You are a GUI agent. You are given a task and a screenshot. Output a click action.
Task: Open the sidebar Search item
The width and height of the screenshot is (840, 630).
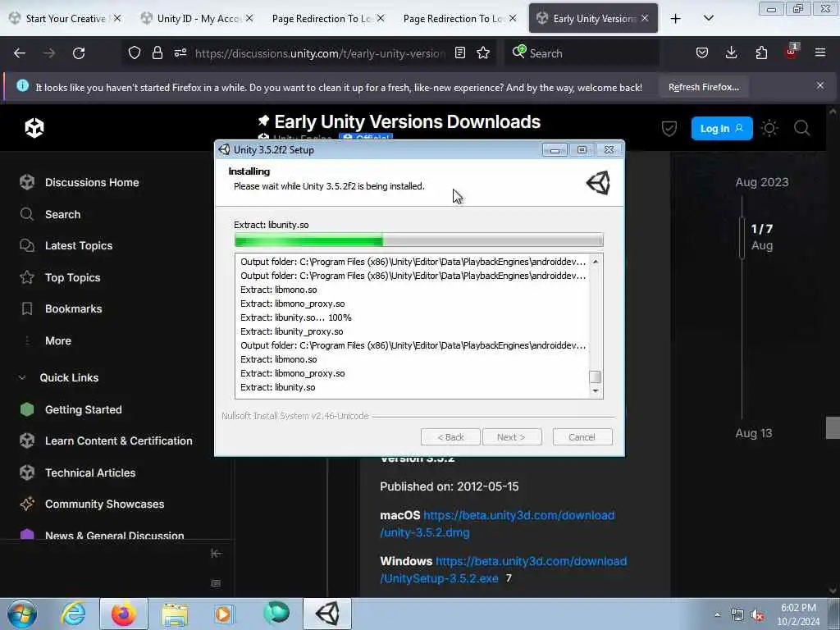tap(62, 214)
